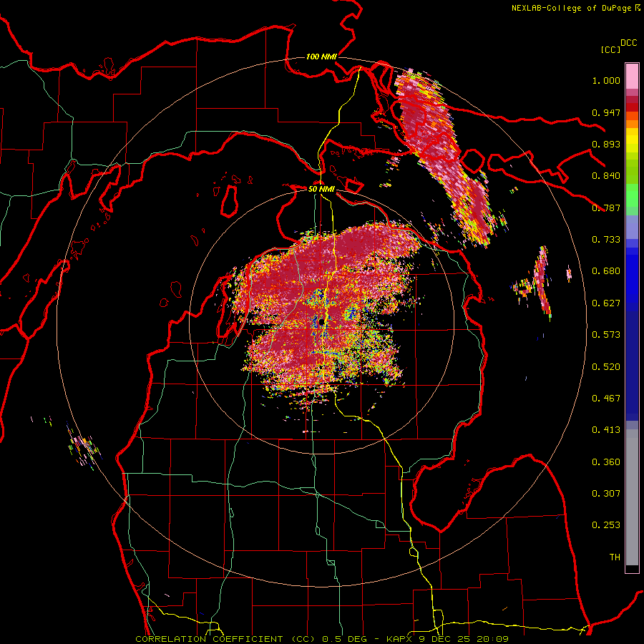The width and height of the screenshot is (644, 644).
Task: Click the 0.840 scale value
Action: [606, 176]
